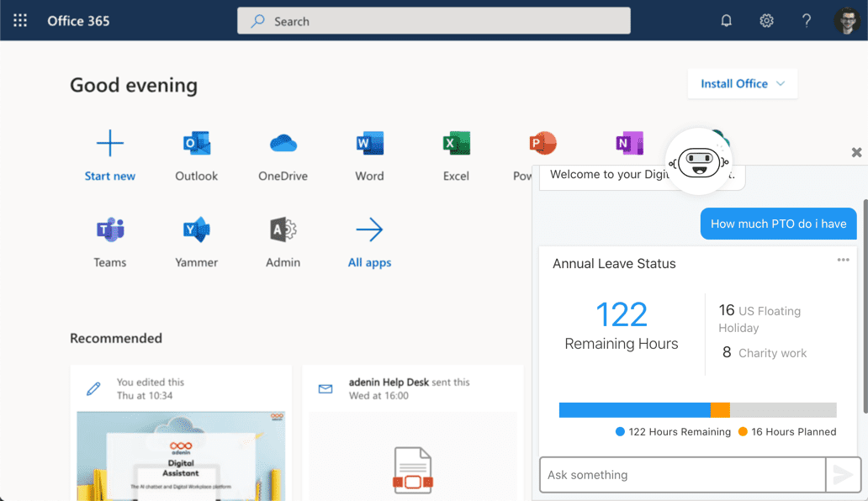The width and height of the screenshot is (868, 501).
Task: Launch the PowerPoint app
Action: 542,143
